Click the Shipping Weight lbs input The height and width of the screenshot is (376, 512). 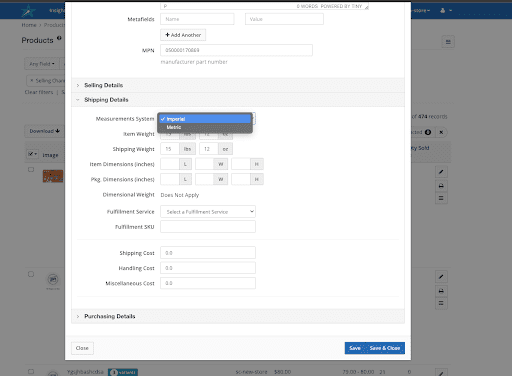click(x=170, y=149)
